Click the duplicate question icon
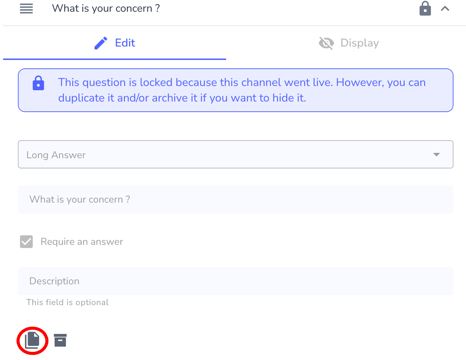This screenshot has width=466, height=360. tap(32, 340)
